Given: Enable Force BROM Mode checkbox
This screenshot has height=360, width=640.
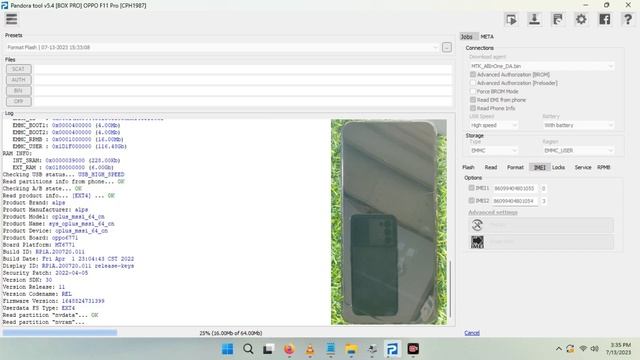Looking at the screenshot, I should 473,91.
